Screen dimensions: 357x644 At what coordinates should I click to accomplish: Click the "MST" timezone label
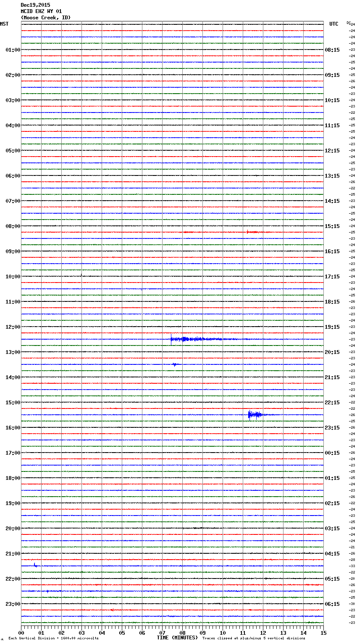[4, 24]
